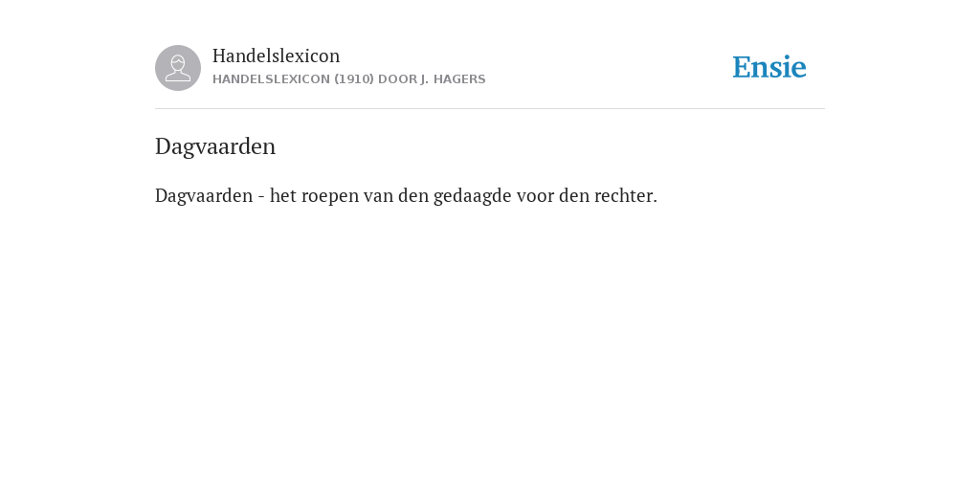Select the subtitle naming J. Hagers

pos(348,79)
